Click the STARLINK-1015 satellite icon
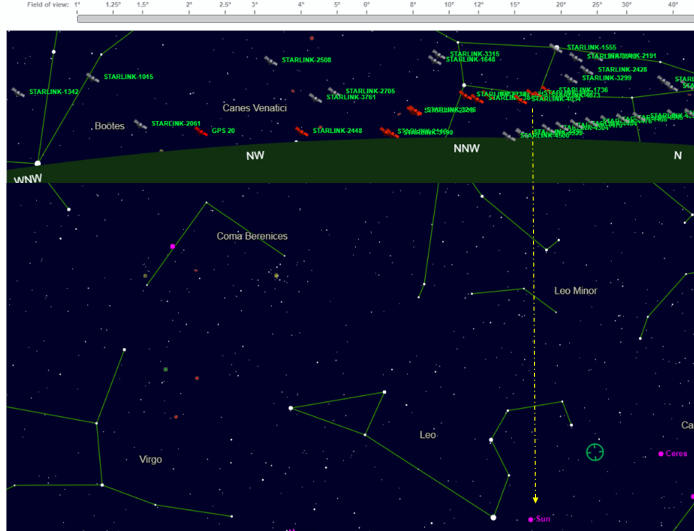This screenshot has width=694, height=531. (93, 77)
